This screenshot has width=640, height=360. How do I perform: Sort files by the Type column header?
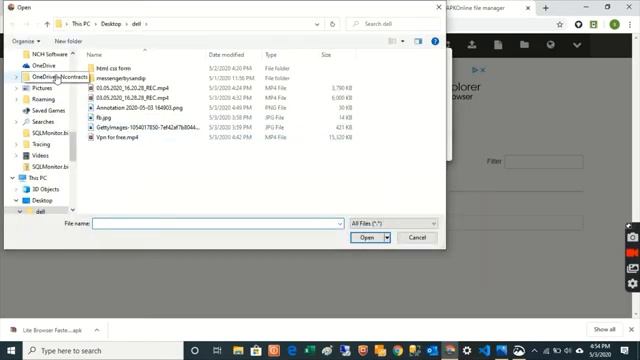tap(271, 55)
